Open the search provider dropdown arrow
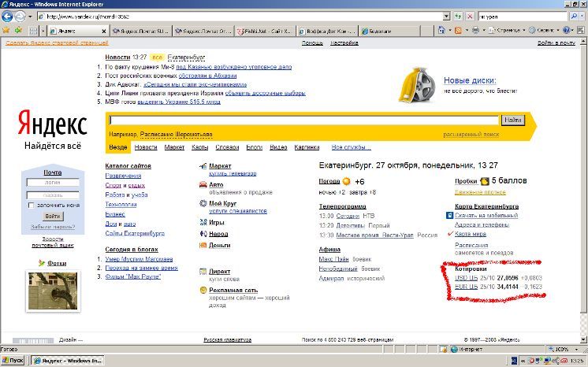Image resolution: width=588 pixels, height=367 pixels. pyautogui.click(x=582, y=17)
